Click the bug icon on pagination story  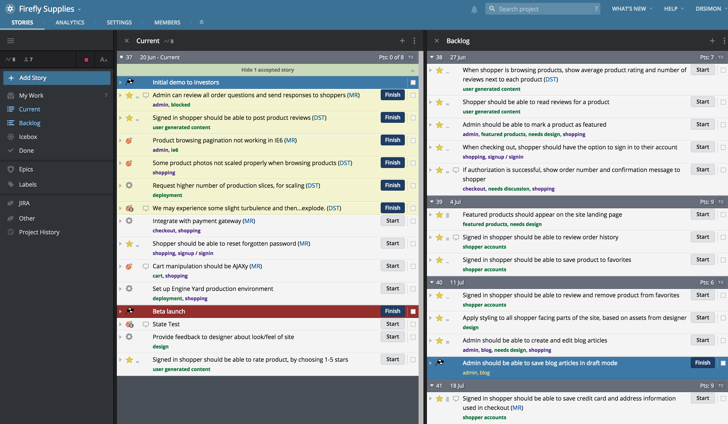pyautogui.click(x=129, y=141)
